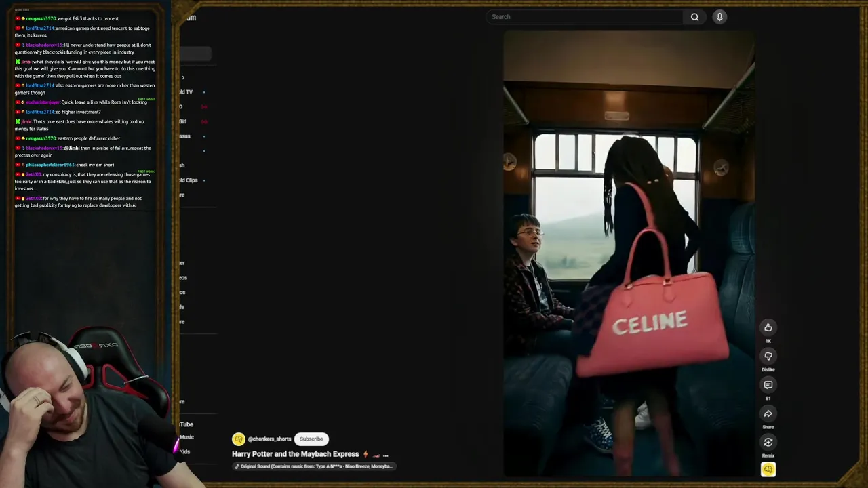This screenshot has width=868, height=488.
Task: Click the Dislike thumbs-down icon
Action: 768,357
